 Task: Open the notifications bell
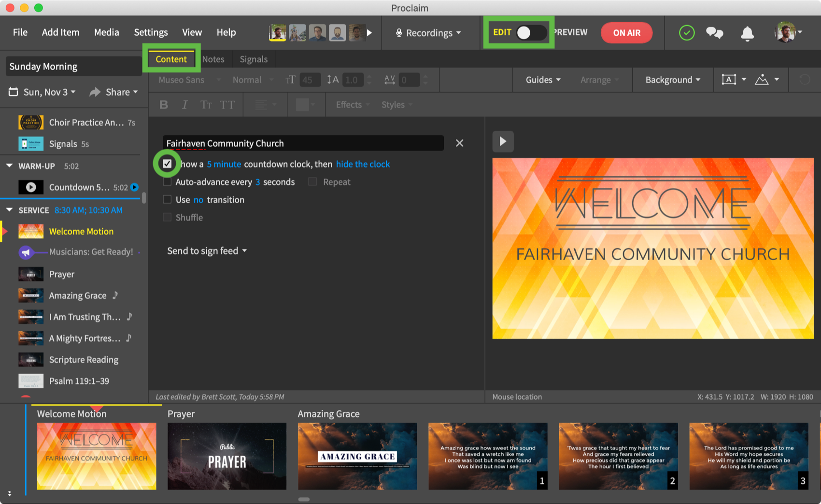click(x=747, y=33)
